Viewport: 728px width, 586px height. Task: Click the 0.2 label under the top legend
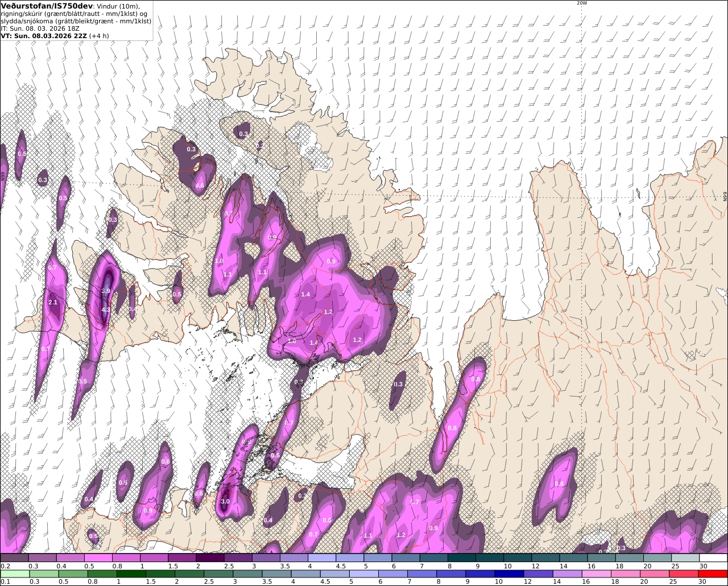pos(6,566)
